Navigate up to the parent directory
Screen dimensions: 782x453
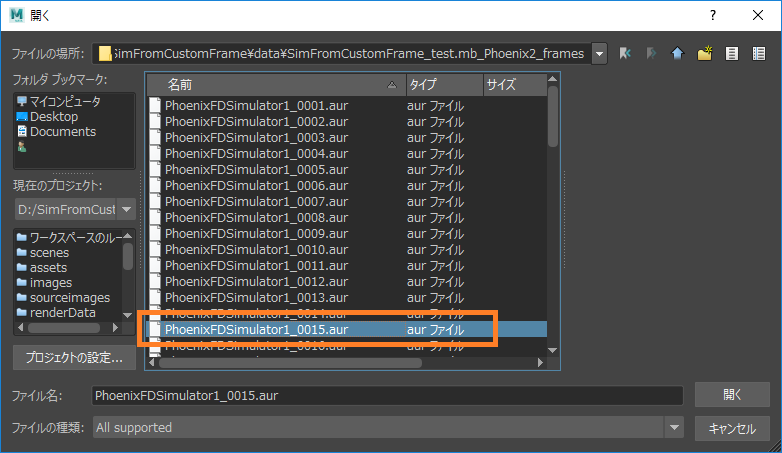coord(677,53)
